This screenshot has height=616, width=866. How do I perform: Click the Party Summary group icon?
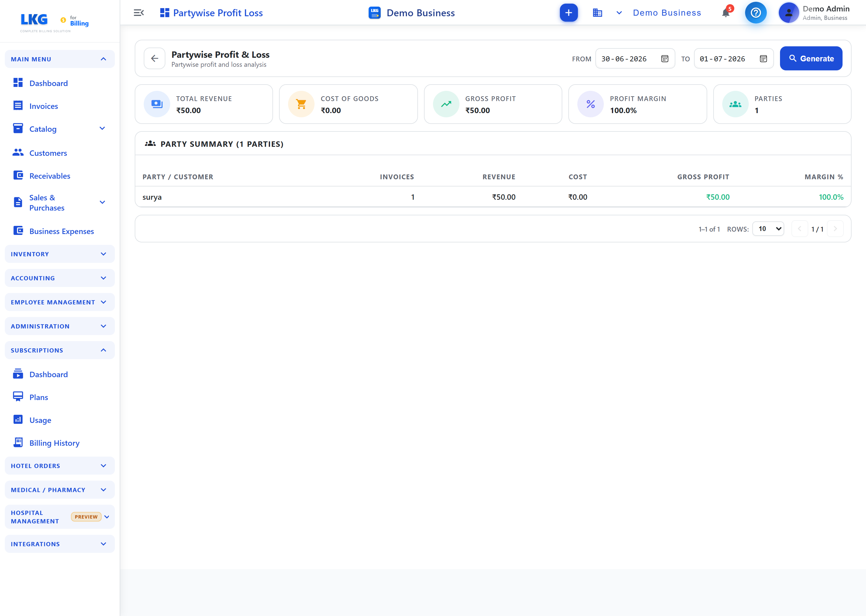pos(150,144)
